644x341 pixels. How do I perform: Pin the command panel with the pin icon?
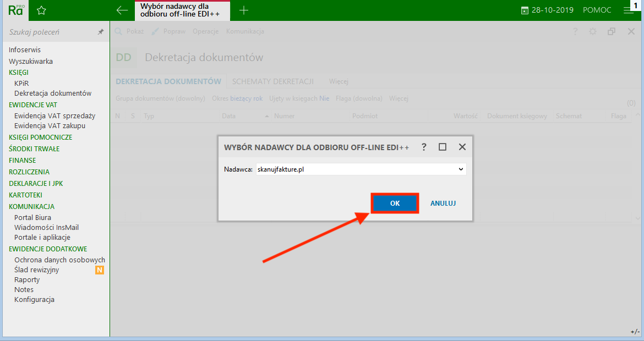[101, 32]
